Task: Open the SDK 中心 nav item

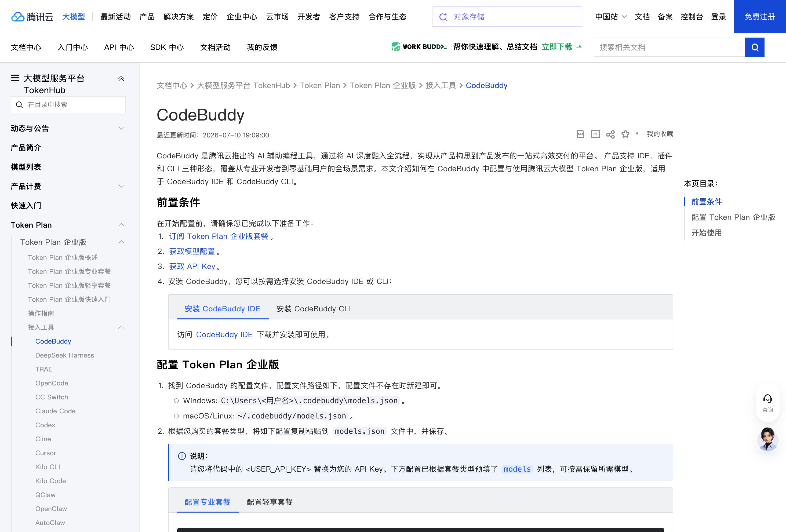Action: tap(167, 47)
